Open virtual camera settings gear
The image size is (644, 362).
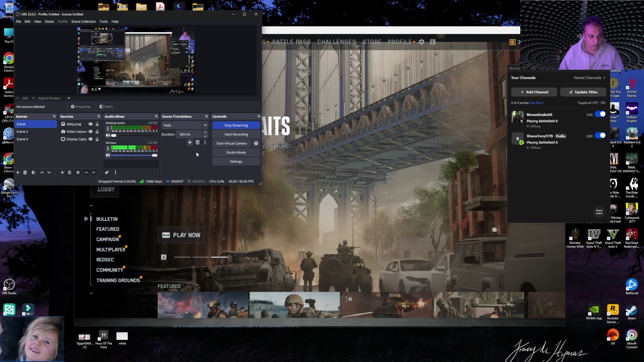pyautogui.click(x=256, y=143)
